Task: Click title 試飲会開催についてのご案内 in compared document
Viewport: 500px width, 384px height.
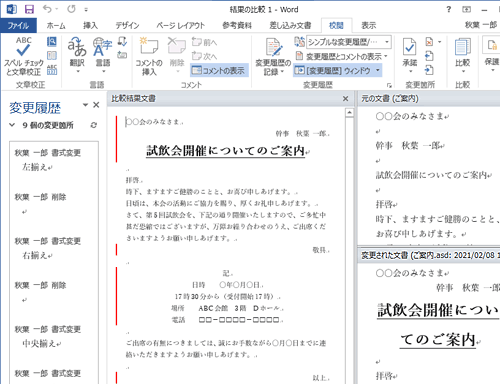Action: click(226, 151)
